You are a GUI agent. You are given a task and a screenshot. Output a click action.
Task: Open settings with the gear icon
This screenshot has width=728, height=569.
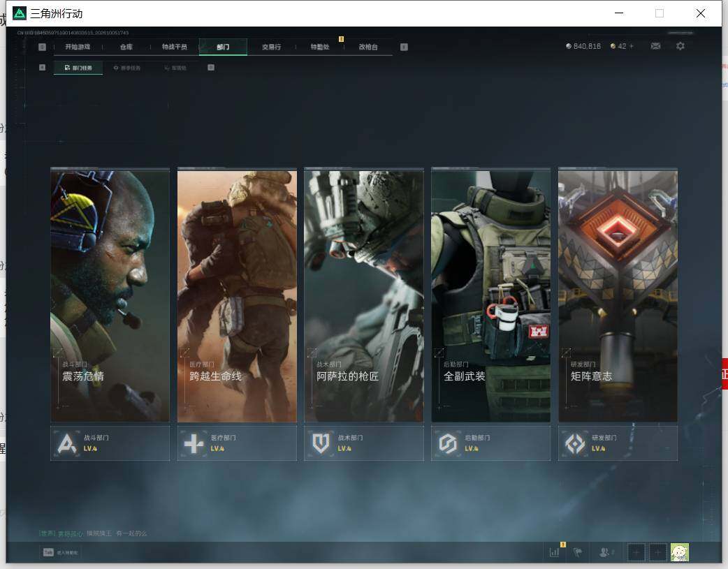[680, 46]
